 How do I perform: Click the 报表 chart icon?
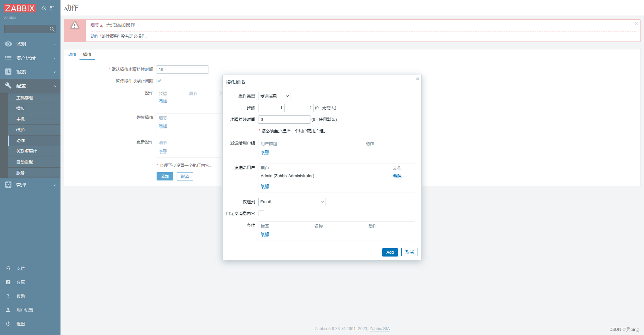[8, 72]
